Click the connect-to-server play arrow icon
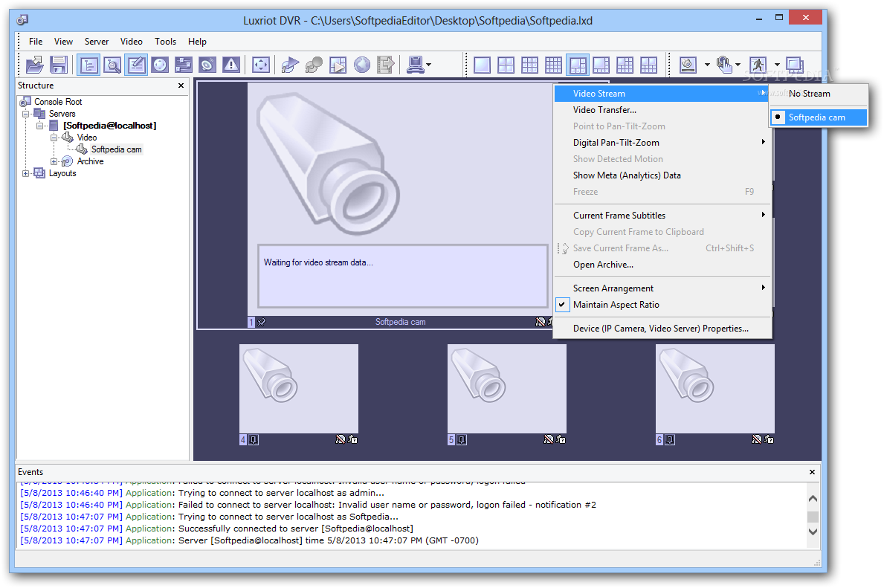884x588 pixels. coord(290,65)
